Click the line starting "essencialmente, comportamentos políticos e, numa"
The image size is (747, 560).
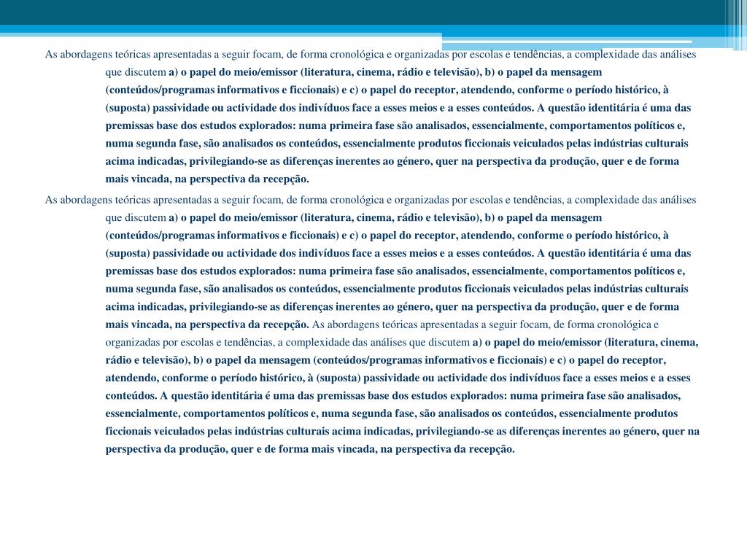tap(392, 413)
